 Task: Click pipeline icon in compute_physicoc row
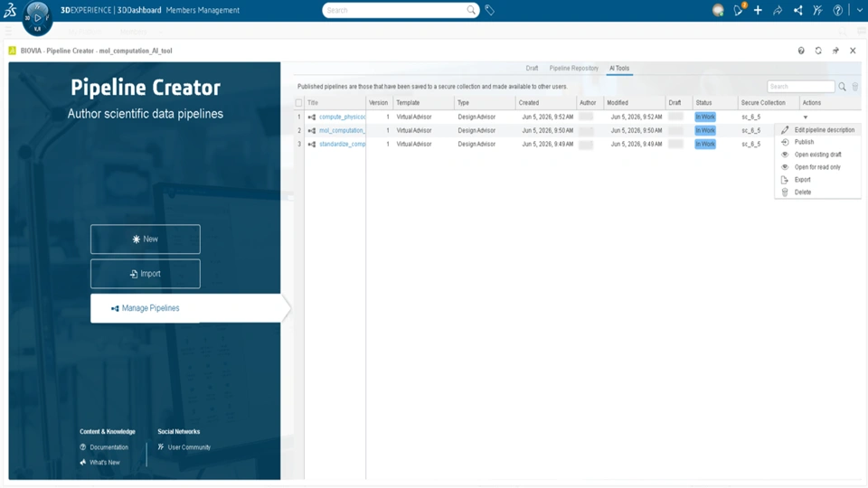coord(312,117)
